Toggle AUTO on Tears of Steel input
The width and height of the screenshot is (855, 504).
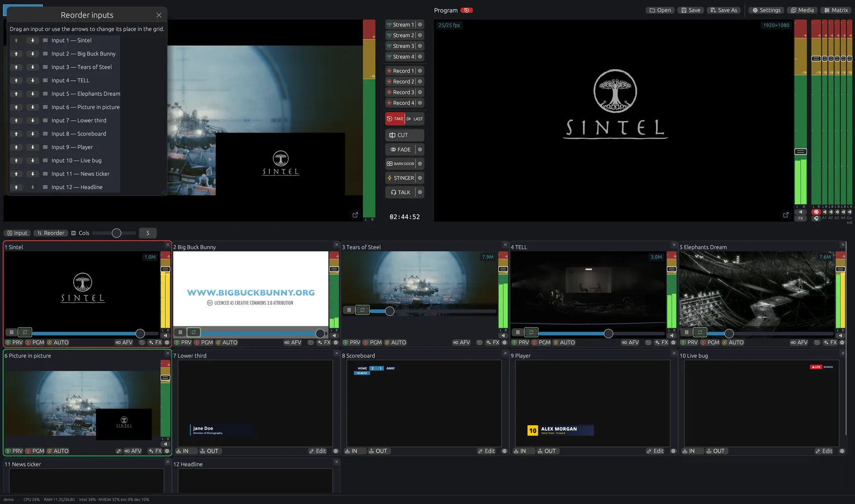click(x=395, y=343)
